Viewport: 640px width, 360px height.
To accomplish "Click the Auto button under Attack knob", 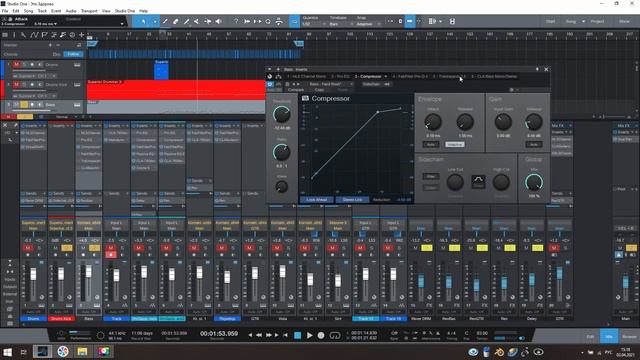I will pyautogui.click(x=431, y=144).
